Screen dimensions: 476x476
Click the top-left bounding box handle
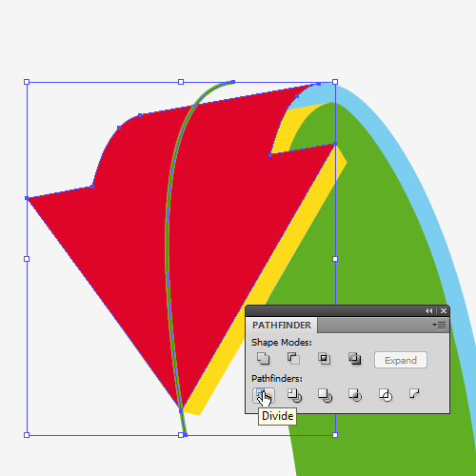(27, 82)
